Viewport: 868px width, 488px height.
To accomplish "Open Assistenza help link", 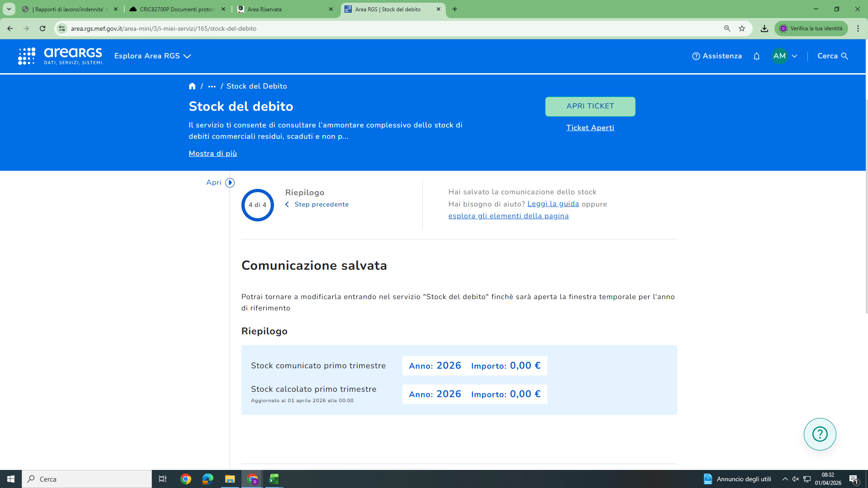I will (x=717, y=56).
